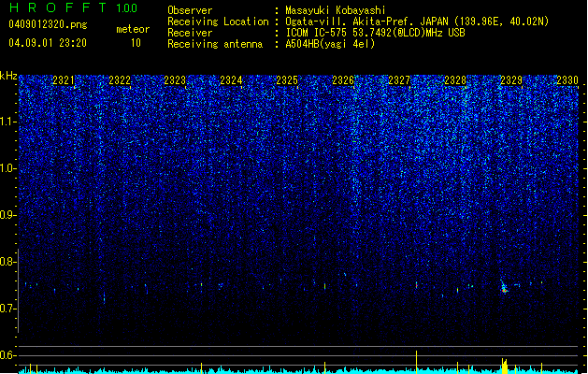Image resolution: width=588 pixels, height=374 pixels.
Task: Click the 0.7 kHz axis tick label
Action: tap(8, 309)
